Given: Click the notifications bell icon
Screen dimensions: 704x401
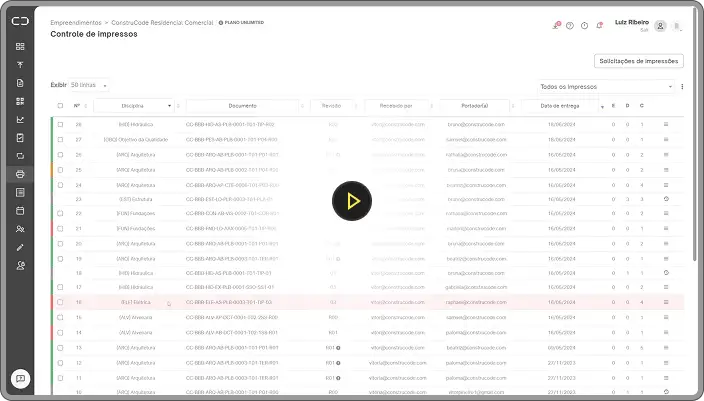Looking at the screenshot, I should [x=598, y=26].
